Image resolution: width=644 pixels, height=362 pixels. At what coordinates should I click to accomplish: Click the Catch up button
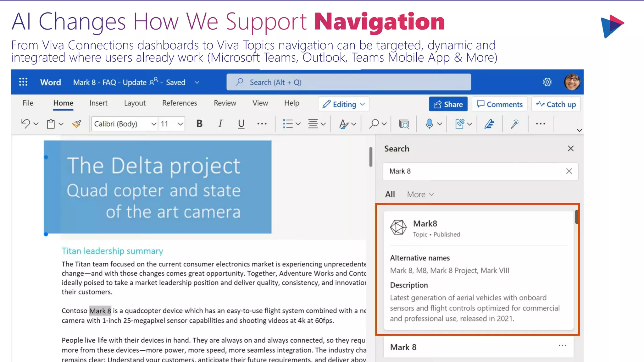click(556, 104)
